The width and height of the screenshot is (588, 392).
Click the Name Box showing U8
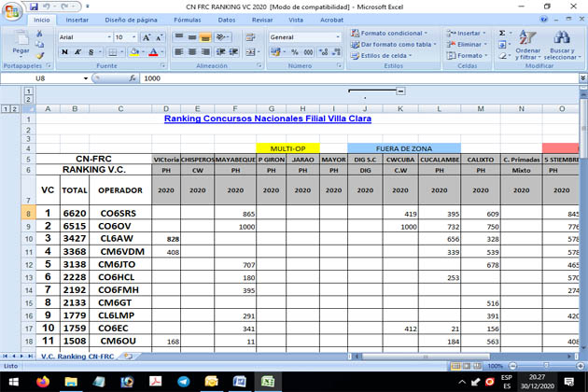click(x=40, y=78)
